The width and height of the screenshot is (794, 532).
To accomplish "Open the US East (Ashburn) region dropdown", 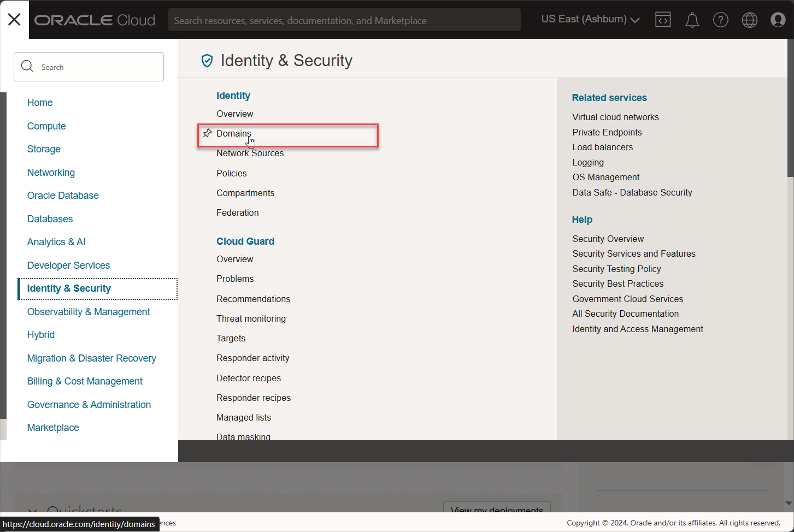I will tap(589, 19).
